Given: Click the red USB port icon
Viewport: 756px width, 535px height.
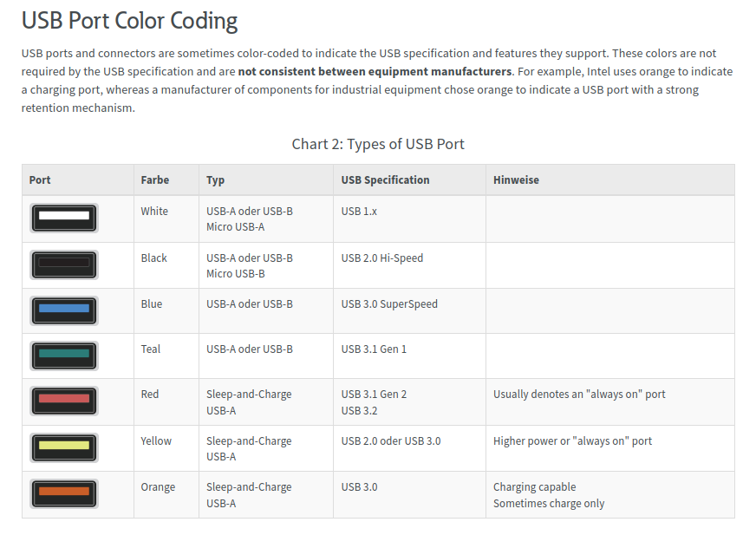Looking at the screenshot, I should click(64, 401).
